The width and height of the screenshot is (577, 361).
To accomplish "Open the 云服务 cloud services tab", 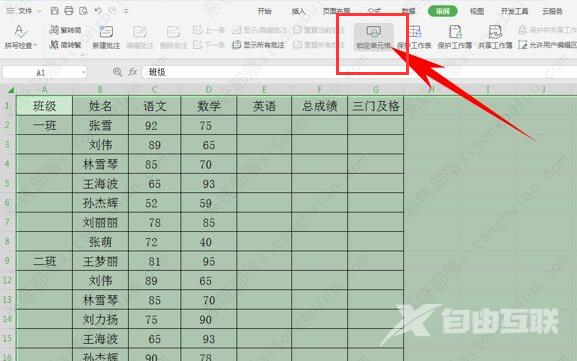I will (552, 11).
